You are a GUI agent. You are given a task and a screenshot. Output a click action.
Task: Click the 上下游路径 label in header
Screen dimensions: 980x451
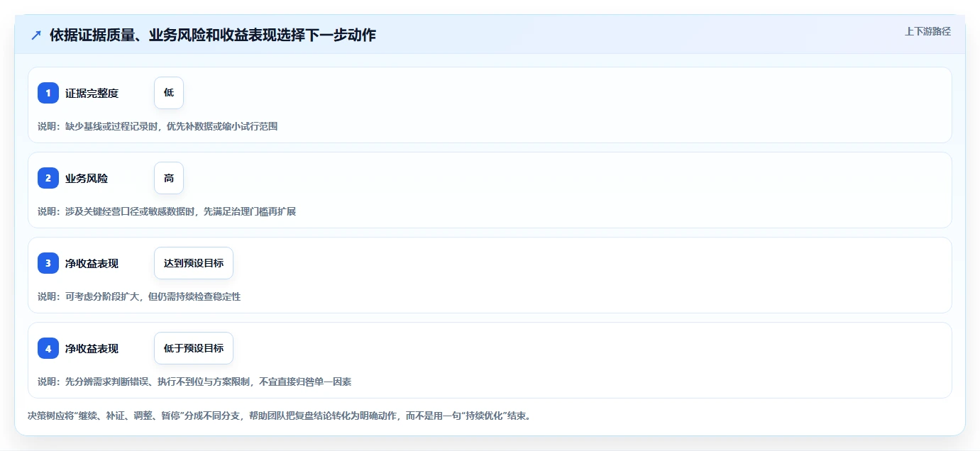point(927,31)
